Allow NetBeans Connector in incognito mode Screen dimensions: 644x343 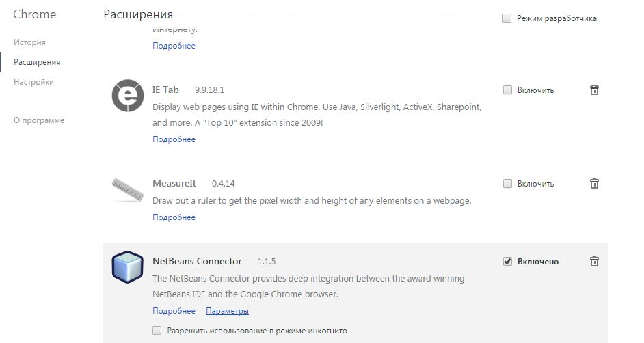pos(157,331)
